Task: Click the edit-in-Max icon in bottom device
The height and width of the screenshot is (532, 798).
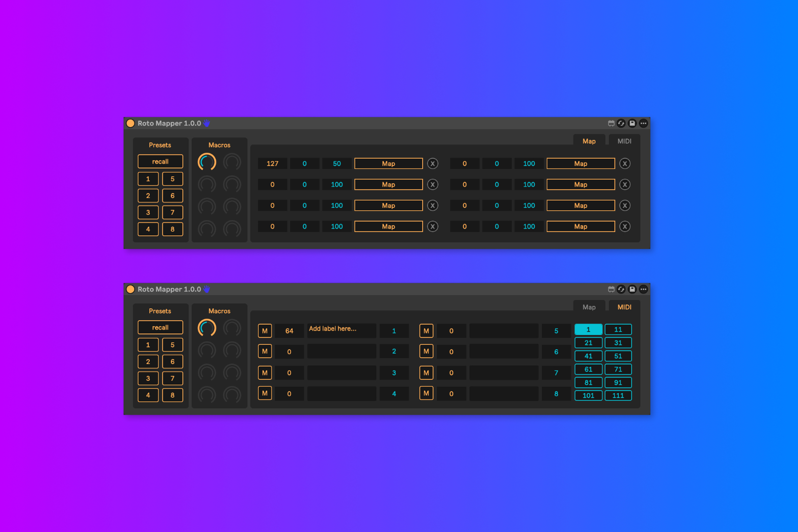Action: tap(611, 289)
